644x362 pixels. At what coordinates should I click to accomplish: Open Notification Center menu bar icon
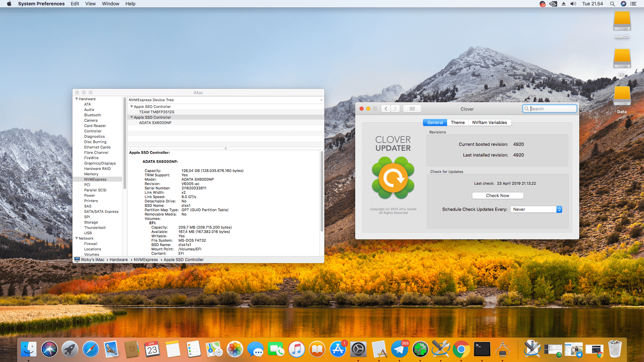[x=633, y=4]
